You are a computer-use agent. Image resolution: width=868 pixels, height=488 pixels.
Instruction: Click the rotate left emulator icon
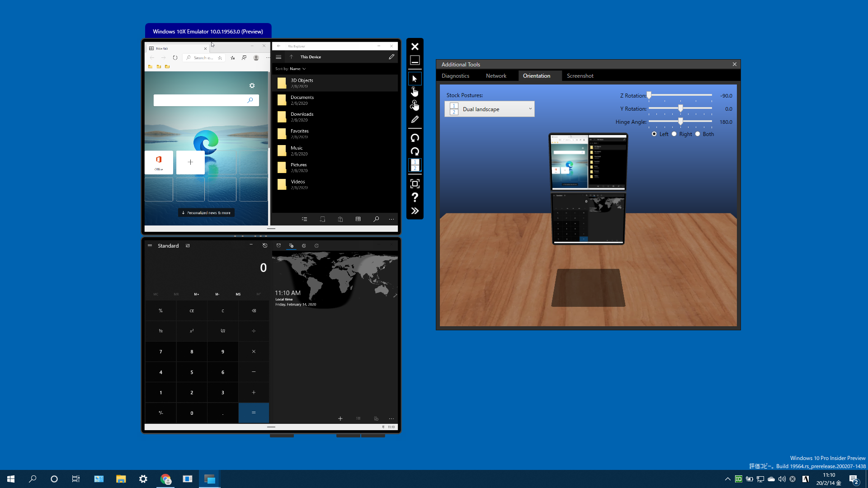pyautogui.click(x=415, y=138)
